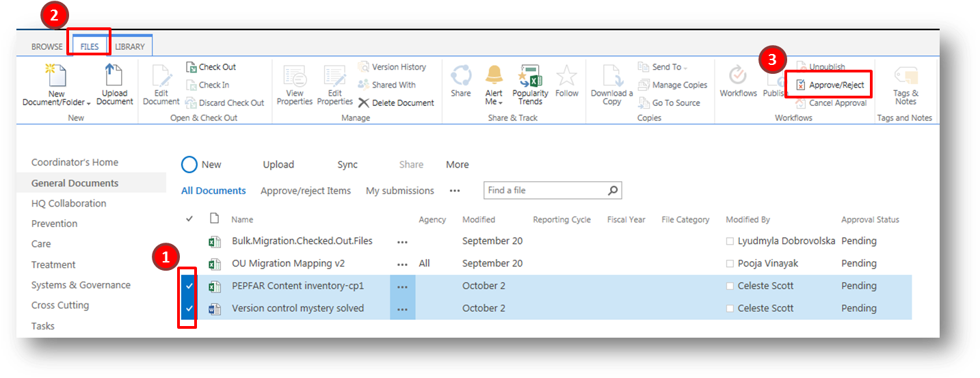Sort by the Modified column header

pos(479,219)
